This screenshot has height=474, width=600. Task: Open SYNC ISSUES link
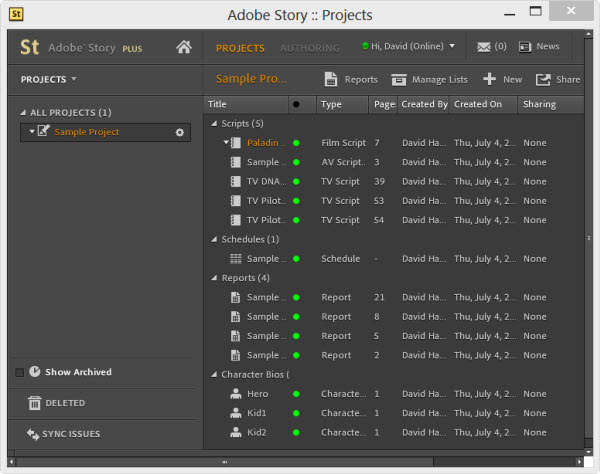(71, 434)
